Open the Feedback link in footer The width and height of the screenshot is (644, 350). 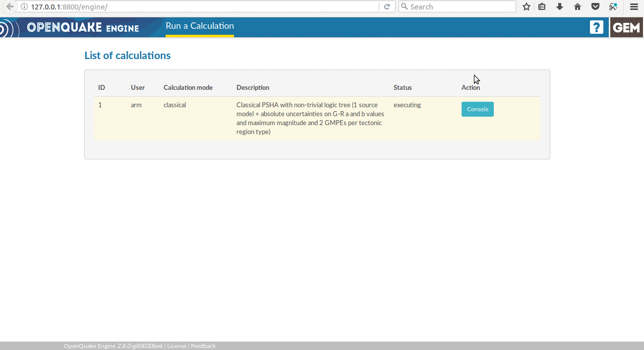203,346
